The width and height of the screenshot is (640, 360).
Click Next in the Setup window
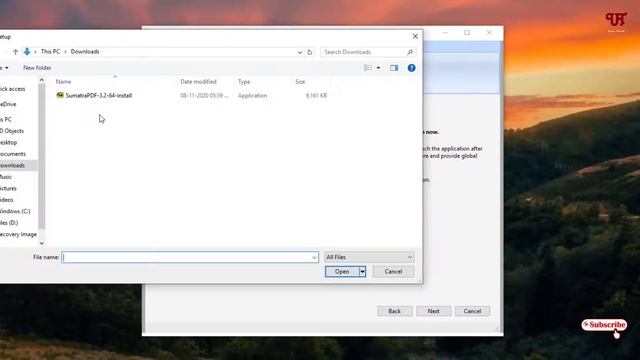click(433, 311)
